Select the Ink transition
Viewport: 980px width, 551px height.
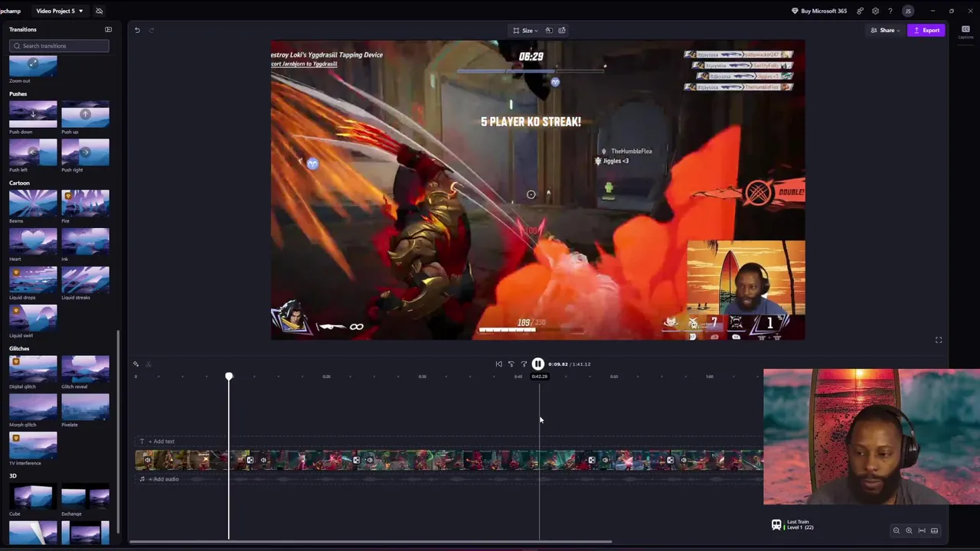point(85,241)
